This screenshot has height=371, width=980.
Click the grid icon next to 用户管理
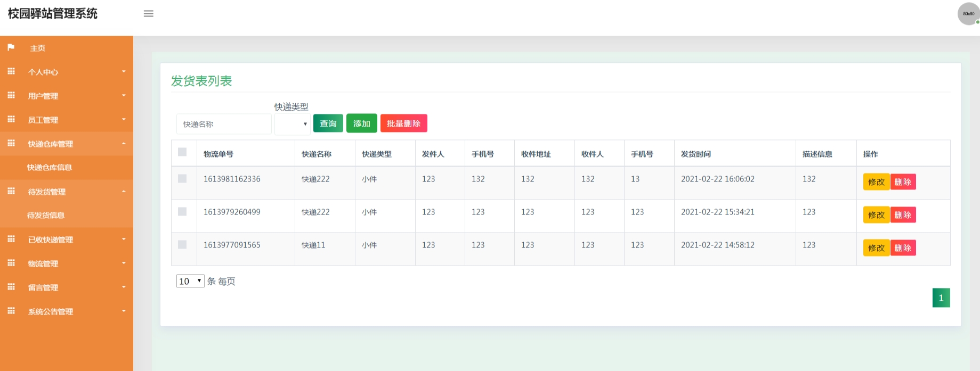[x=11, y=95]
